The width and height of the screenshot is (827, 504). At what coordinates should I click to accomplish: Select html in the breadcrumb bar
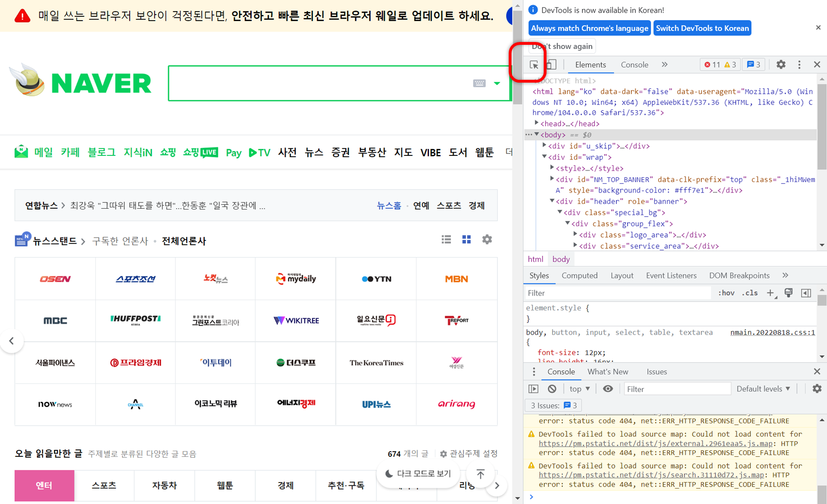click(535, 259)
